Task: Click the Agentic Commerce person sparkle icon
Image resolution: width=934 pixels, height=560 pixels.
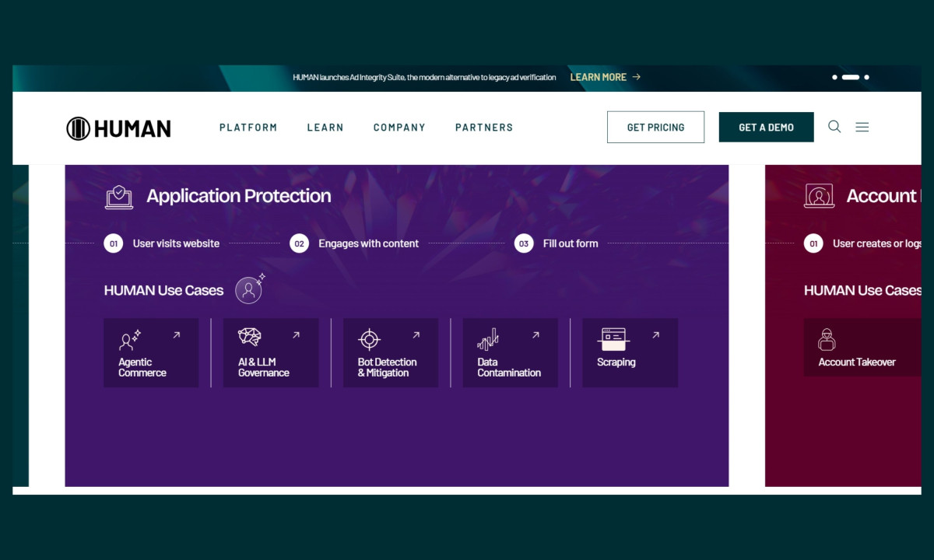Action: click(x=129, y=340)
